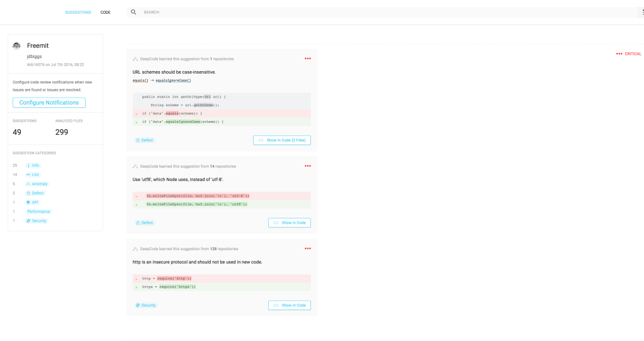The image size is (644, 341).
Task: Click the user icon on 14 repositories line
Action: 135,166
